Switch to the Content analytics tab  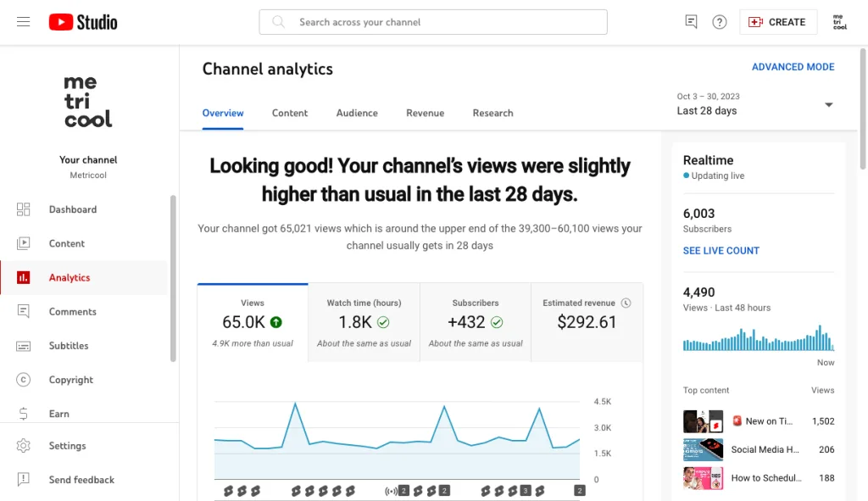[x=290, y=113]
